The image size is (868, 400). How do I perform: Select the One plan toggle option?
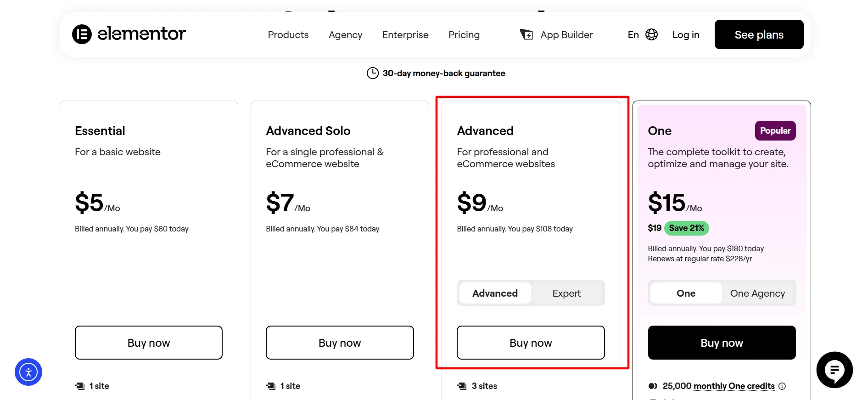coord(686,293)
